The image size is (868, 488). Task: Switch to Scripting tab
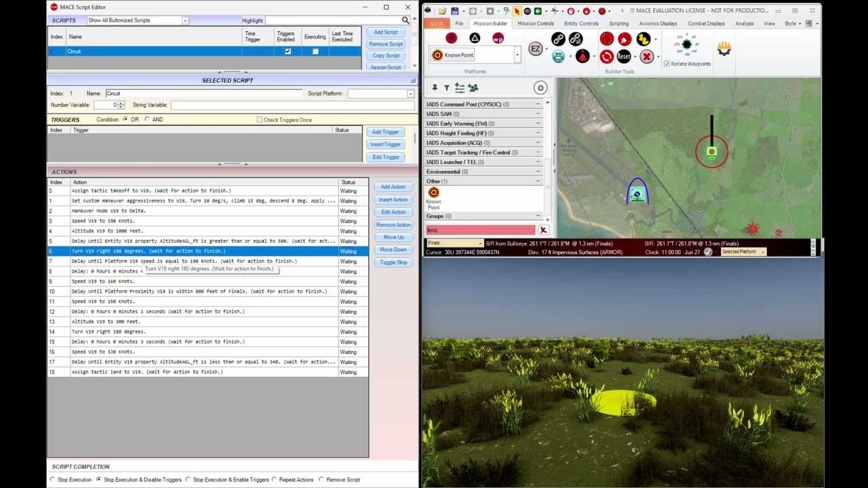618,24
